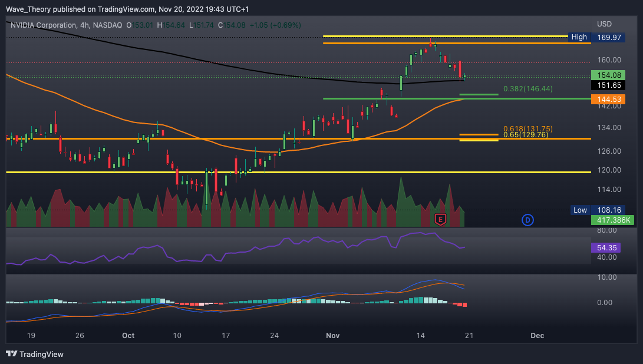Viewport: 643px width, 364px height.
Task: Click the 40.00 RSI axis value
Action: click(x=607, y=257)
